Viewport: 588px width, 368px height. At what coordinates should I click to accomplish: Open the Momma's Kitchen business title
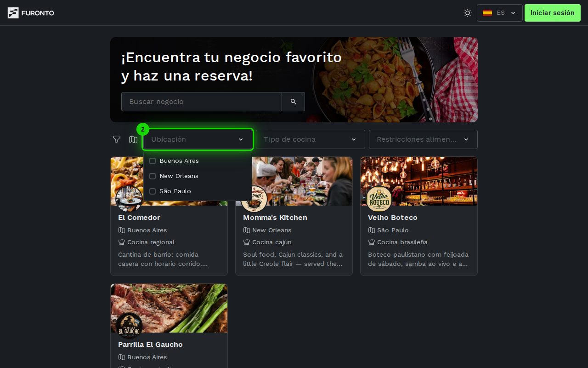coord(275,218)
